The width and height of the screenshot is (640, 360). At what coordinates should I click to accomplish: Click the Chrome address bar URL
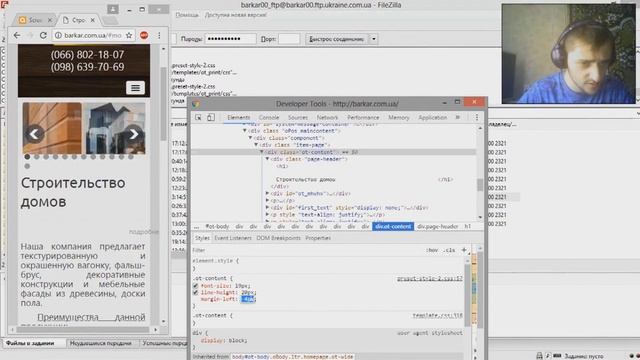click(x=93, y=36)
